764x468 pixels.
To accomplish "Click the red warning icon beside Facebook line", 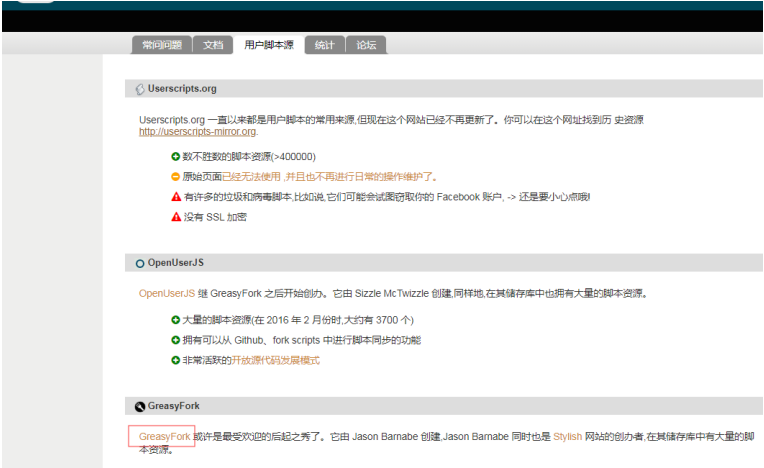I will 176,197.
